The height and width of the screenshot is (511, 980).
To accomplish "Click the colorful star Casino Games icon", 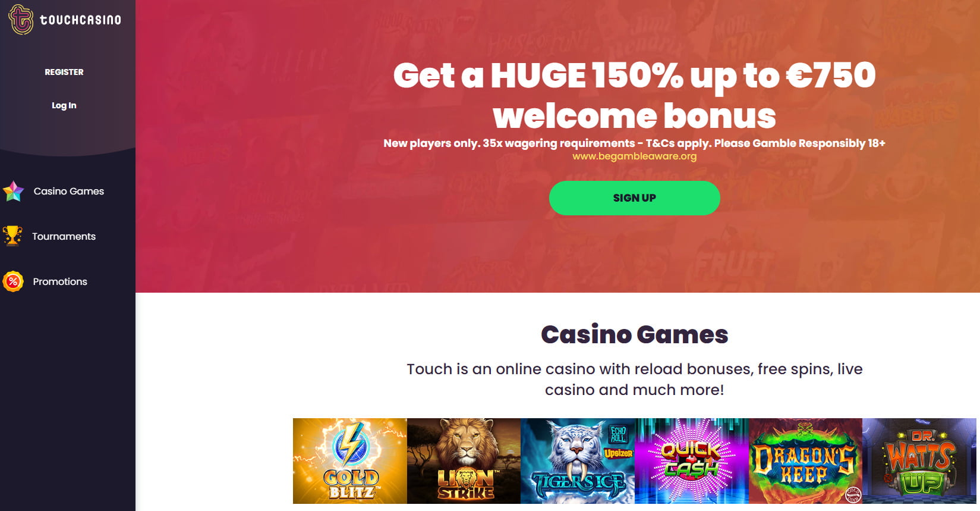I will [13, 191].
